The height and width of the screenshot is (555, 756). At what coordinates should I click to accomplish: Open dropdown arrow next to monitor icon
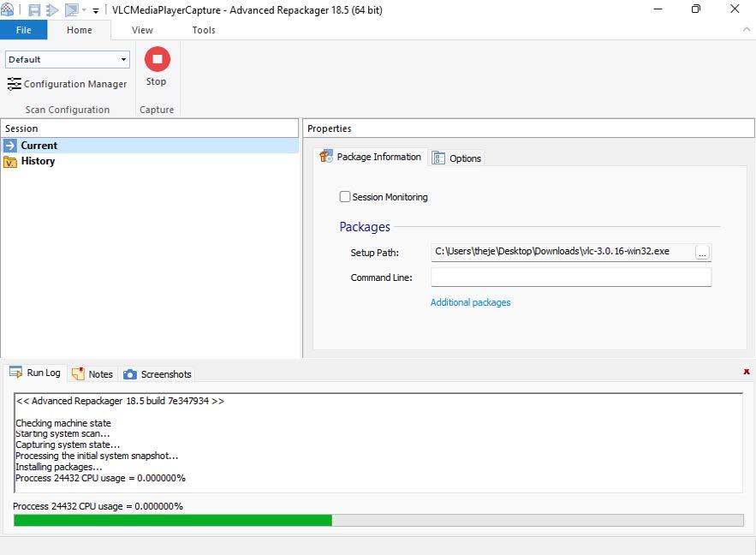[84, 9]
